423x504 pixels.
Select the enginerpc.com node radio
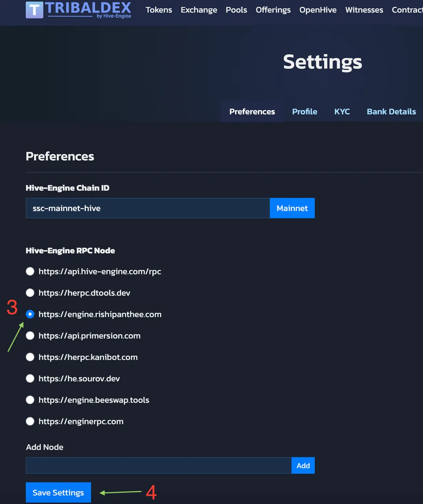30,421
